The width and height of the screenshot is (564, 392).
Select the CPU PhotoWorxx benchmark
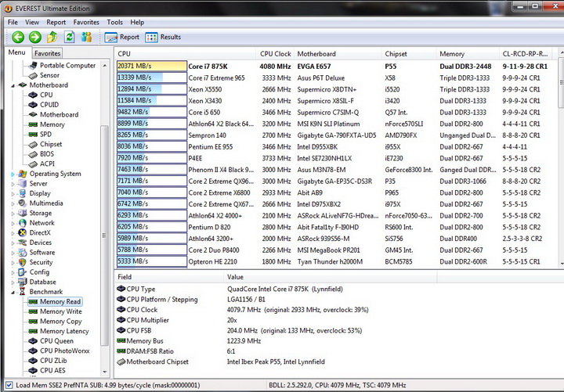(x=65, y=351)
